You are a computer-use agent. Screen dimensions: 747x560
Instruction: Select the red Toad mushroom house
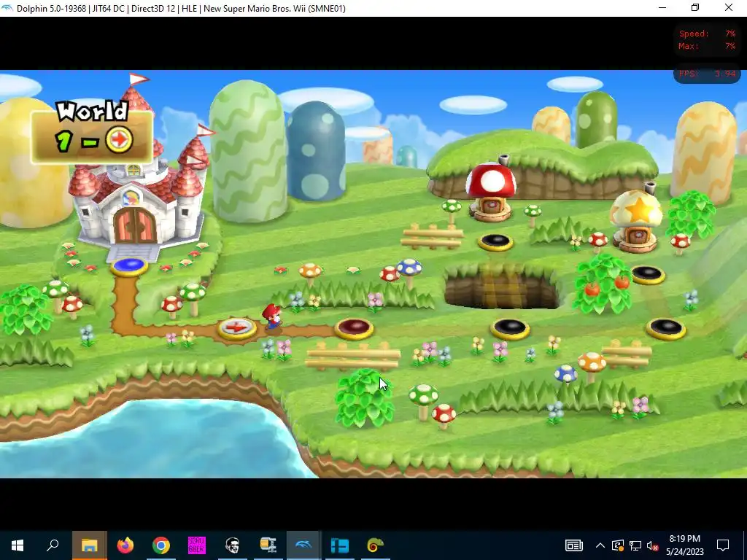click(x=491, y=192)
